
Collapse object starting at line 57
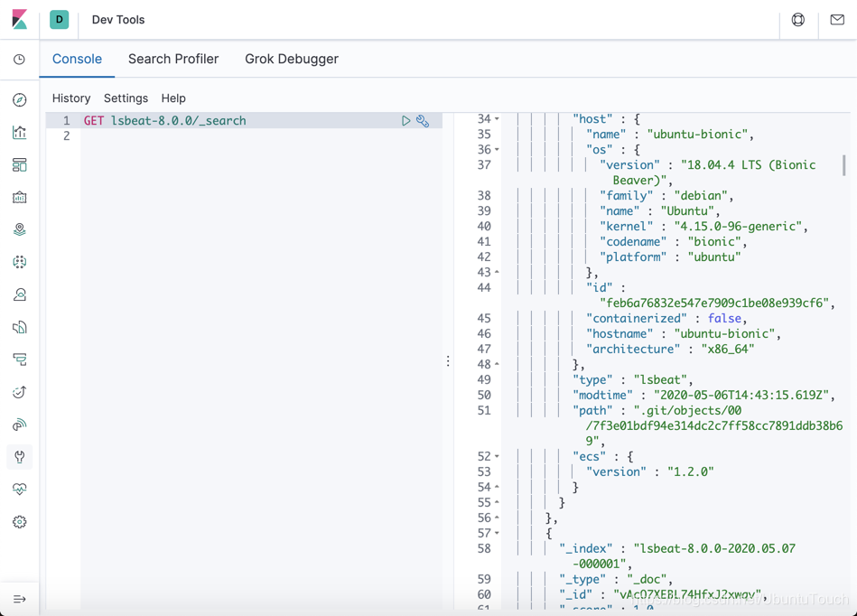[497, 532]
